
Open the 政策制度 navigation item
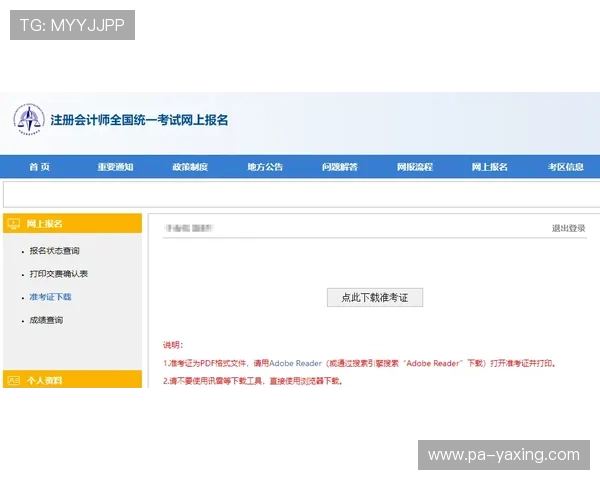pos(190,167)
